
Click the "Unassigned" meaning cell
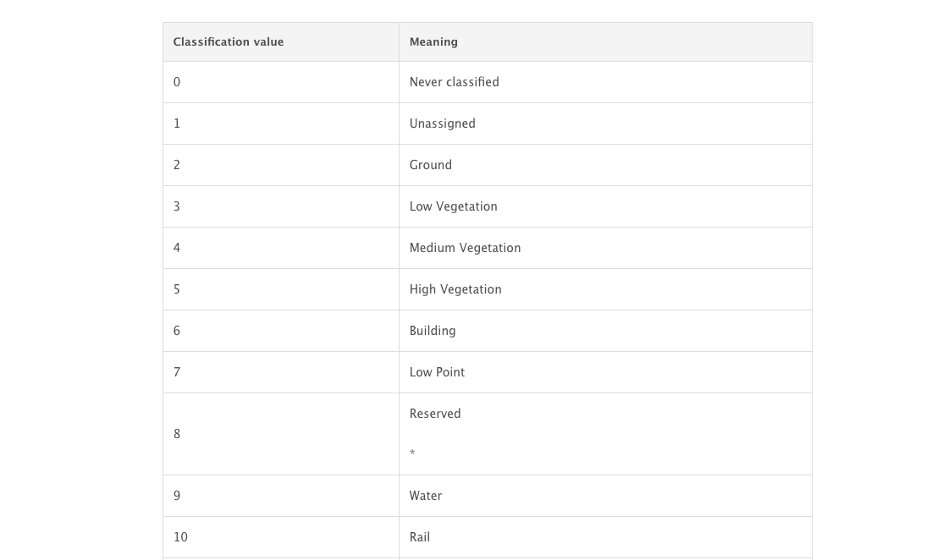[442, 124]
